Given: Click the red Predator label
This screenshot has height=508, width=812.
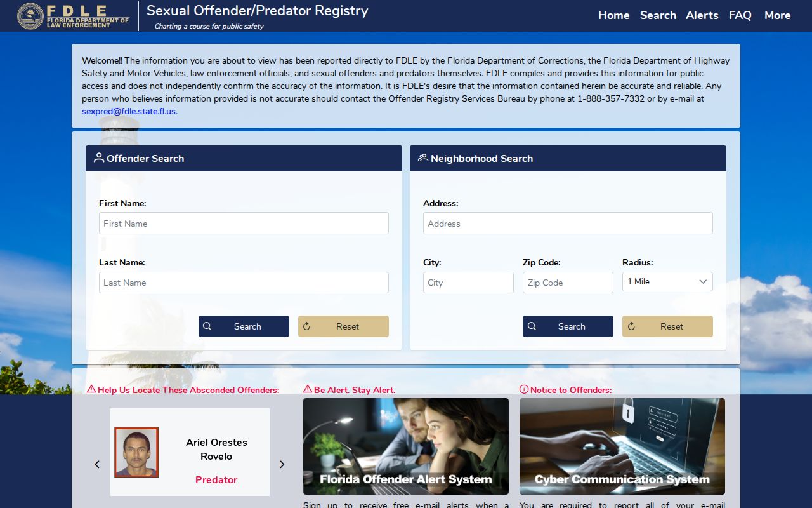Looking at the screenshot, I should click(x=216, y=480).
